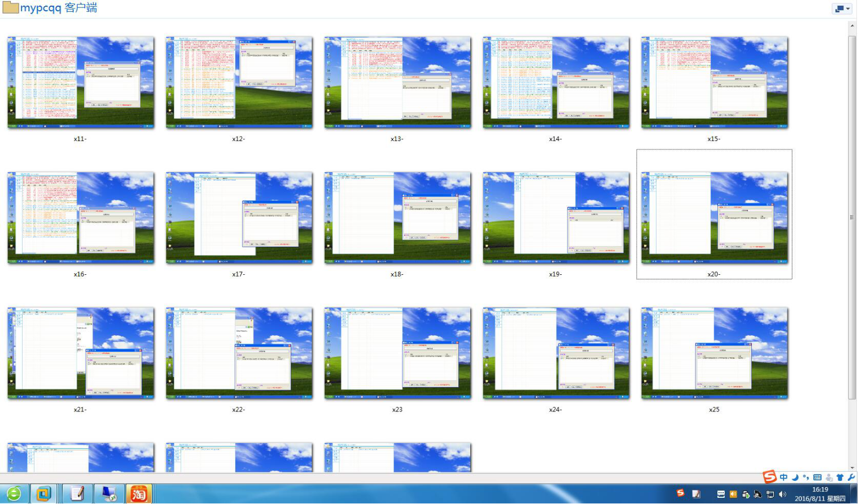The image size is (858, 504).
Task: Launch VMware Workstation from the taskbar
Action: tap(43, 493)
